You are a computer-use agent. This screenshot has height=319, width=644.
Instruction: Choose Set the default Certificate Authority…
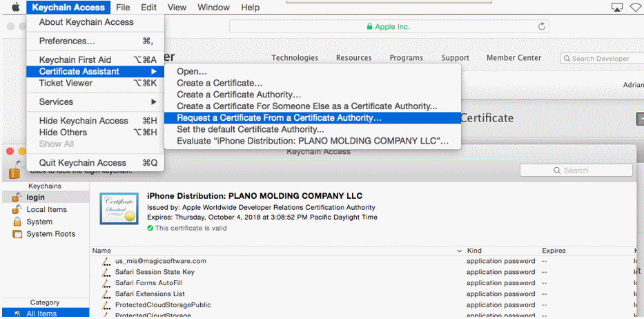(313, 130)
